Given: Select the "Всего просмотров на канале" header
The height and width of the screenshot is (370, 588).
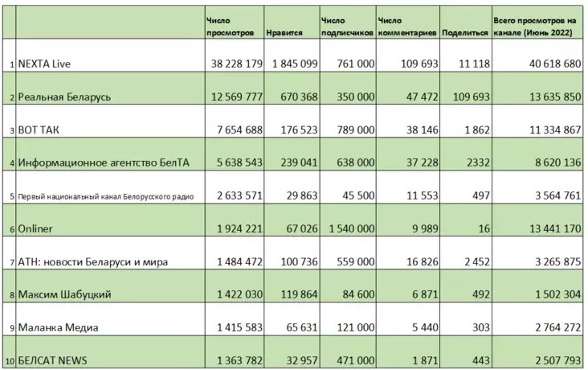Looking at the screenshot, I should pos(534,26).
